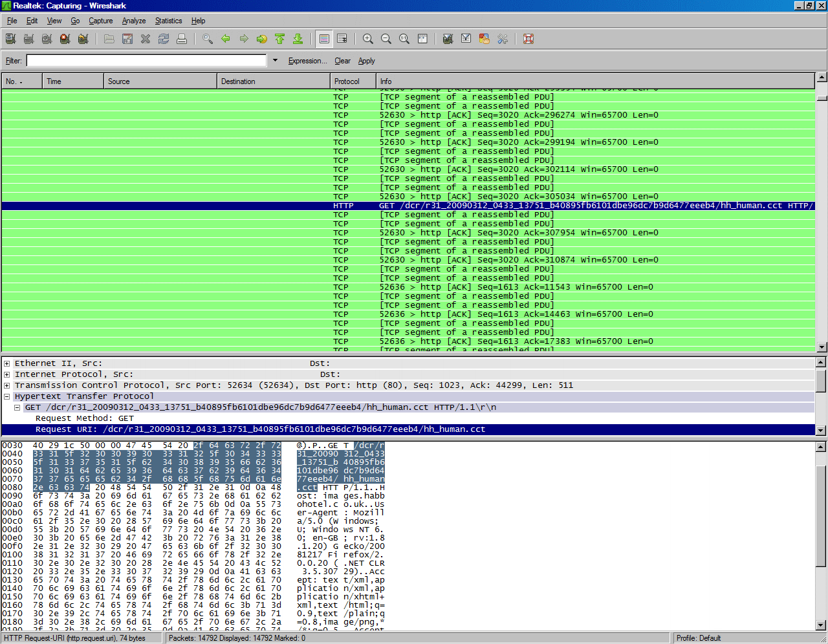828x644 pixels.
Task: Click the Expression... button
Action: coord(308,61)
